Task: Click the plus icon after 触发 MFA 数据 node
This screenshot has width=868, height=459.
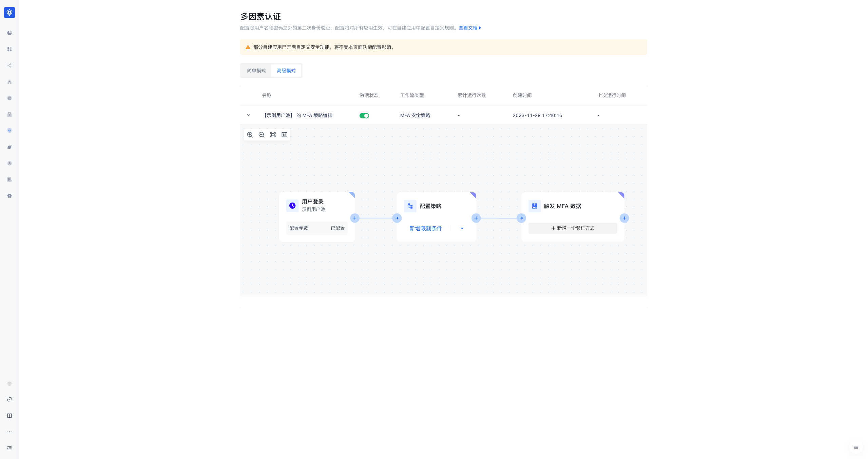Action: [x=624, y=218]
